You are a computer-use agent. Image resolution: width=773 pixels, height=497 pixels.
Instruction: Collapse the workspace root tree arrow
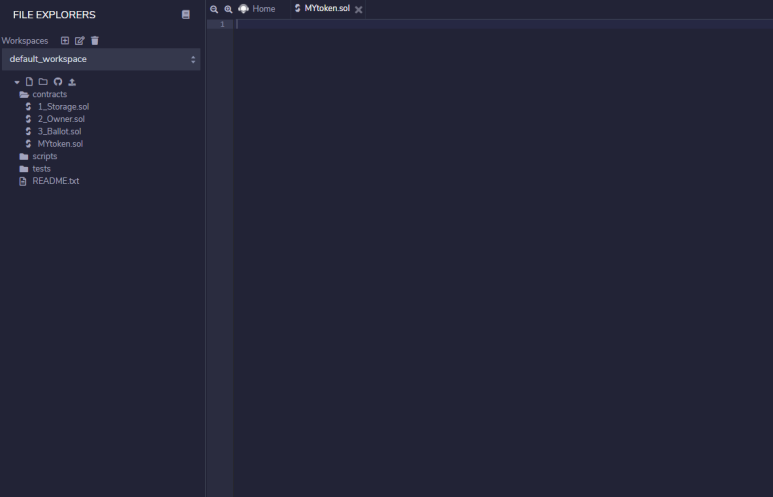(17, 82)
